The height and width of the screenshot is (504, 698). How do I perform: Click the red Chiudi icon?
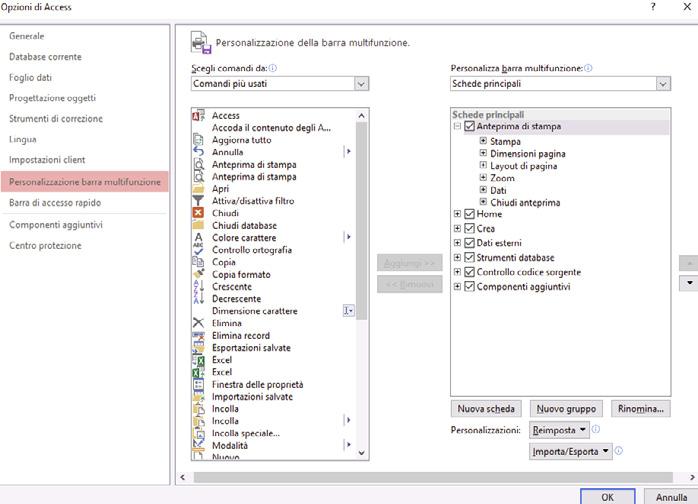pyautogui.click(x=198, y=213)
